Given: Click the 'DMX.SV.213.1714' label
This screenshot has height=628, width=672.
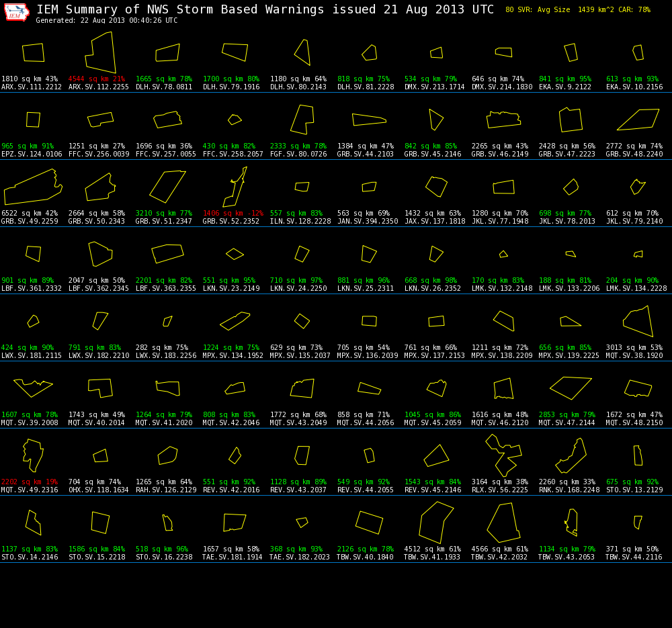Looking at the screenshot, I should coord(435,87).
